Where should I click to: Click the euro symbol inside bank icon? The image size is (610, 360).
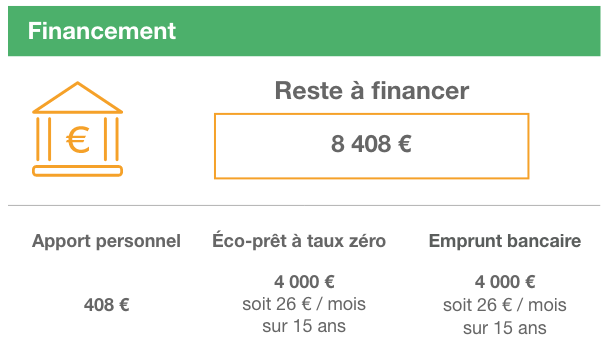tap(78, 140)
